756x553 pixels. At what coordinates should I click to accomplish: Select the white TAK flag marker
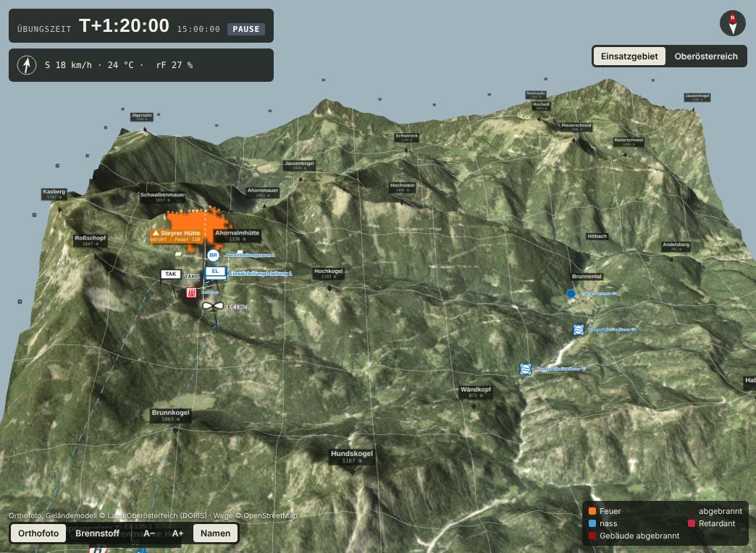(171, 274)
